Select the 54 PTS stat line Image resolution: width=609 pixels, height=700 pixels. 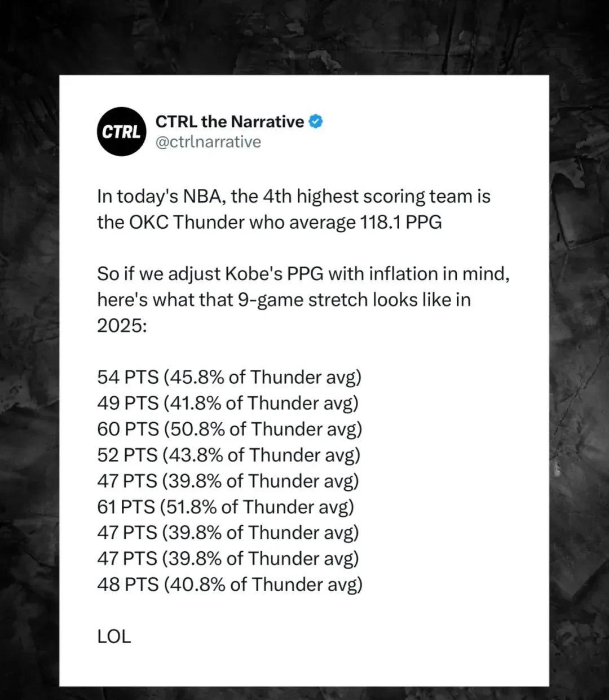229,377
